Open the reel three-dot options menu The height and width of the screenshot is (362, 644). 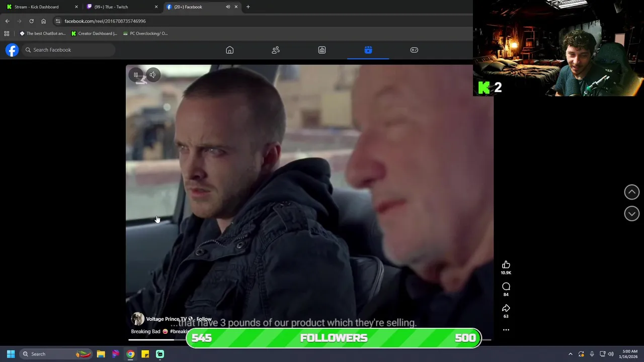[506, 330]
